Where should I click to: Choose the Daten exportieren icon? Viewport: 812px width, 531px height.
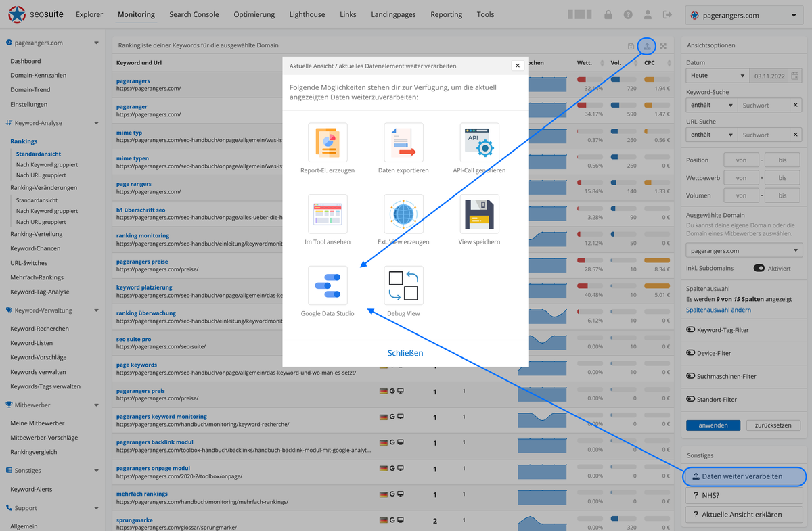tap(404, 143)
